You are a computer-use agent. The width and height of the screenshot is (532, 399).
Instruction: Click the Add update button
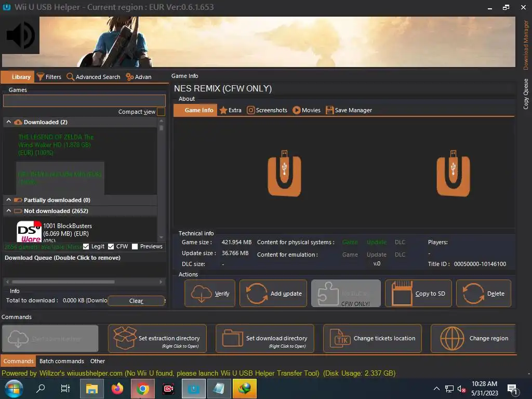273,294
